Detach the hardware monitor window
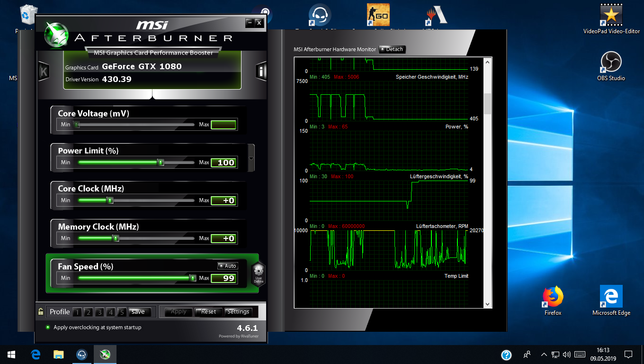The image size is (644, 364). [x=393, y=49]
